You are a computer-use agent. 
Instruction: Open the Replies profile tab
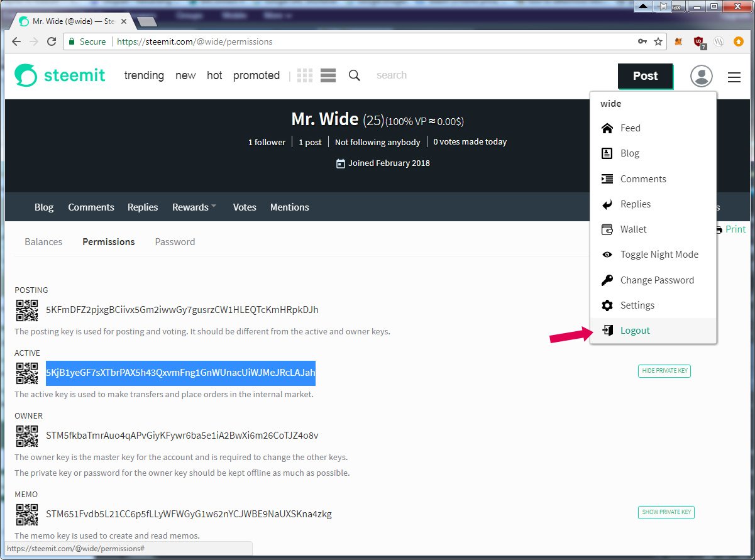pyautogui.click(x=143, y=207)
